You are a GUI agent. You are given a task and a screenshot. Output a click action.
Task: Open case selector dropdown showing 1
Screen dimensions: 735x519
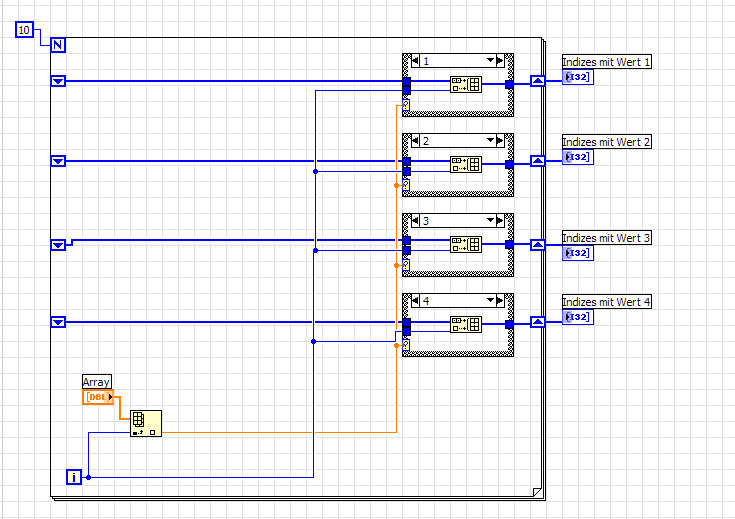(490, 60)
